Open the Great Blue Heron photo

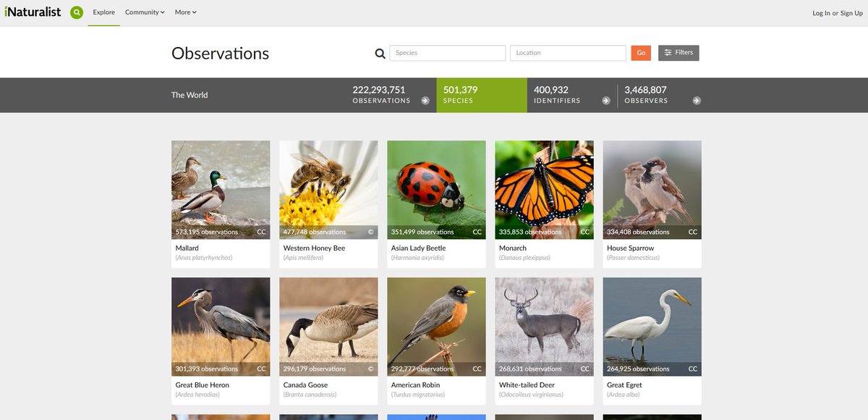click(x=221, y=327)
